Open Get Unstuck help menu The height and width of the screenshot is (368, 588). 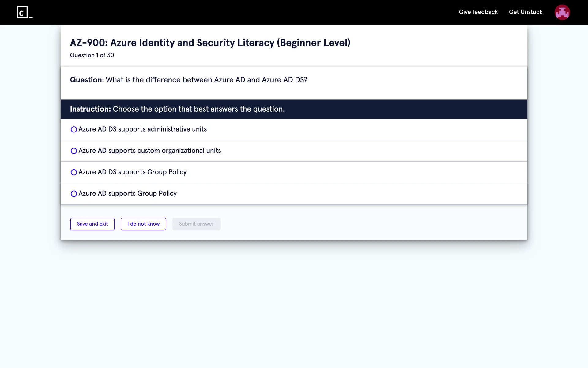pyautogui.click(x=526, y=12)
